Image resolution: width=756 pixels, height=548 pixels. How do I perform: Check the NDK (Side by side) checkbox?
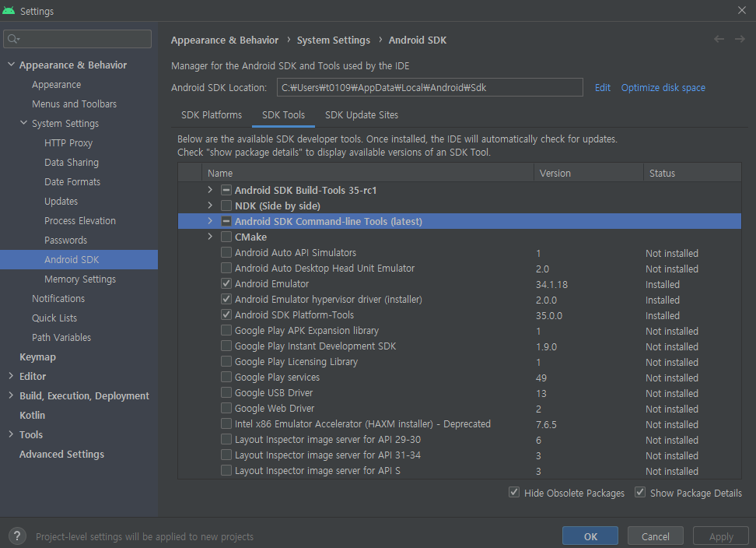226,205
